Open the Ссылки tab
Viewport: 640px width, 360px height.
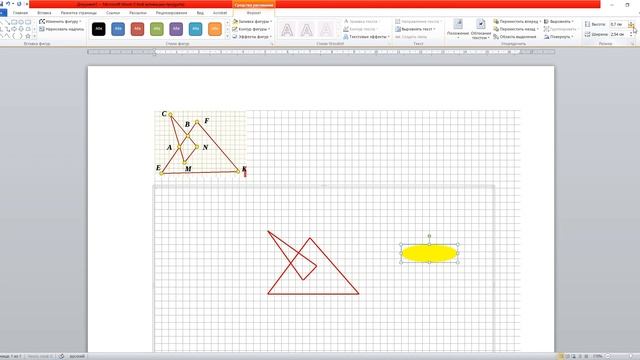click(113, 13)
